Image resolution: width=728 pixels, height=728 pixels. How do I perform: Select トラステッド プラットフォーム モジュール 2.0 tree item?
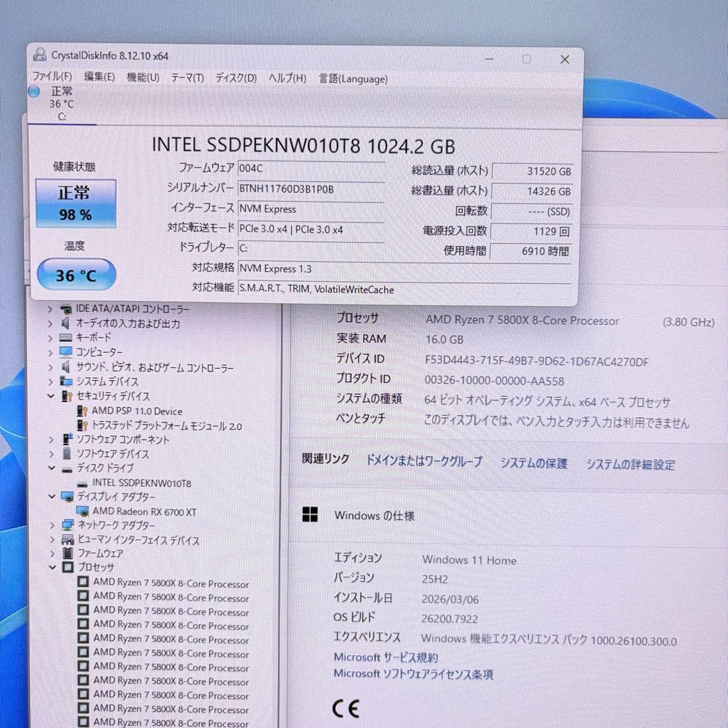pos(166,425)
